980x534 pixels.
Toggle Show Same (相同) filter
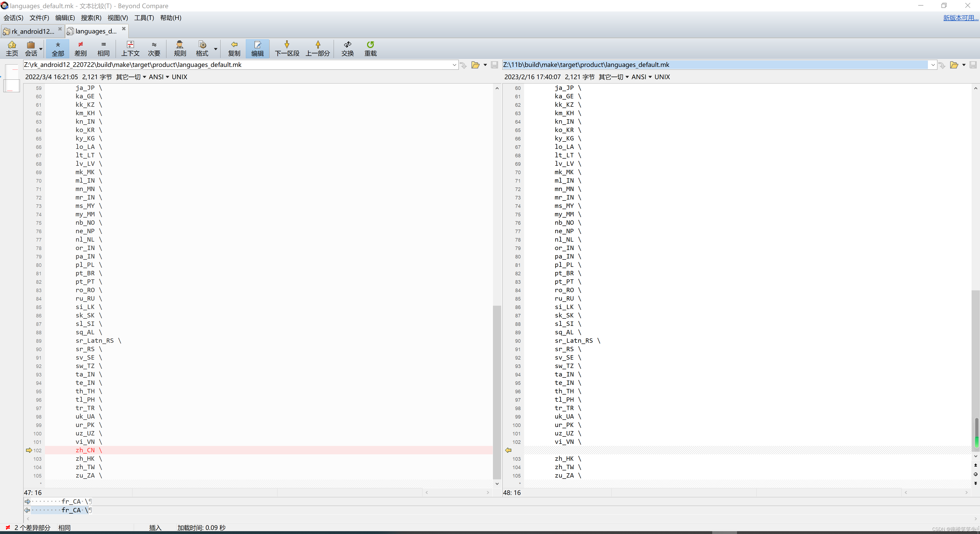pos(103,48)
